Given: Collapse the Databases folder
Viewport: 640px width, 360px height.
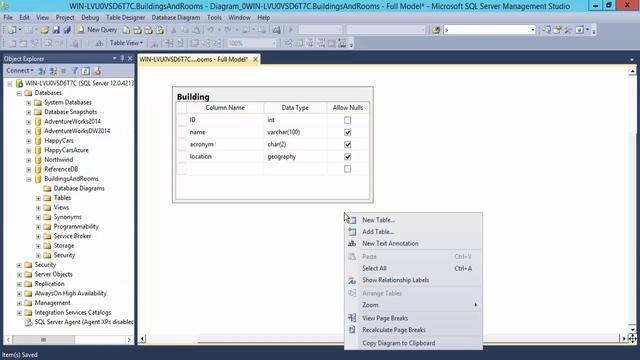Looking at the screenshot, I should 19,93.
